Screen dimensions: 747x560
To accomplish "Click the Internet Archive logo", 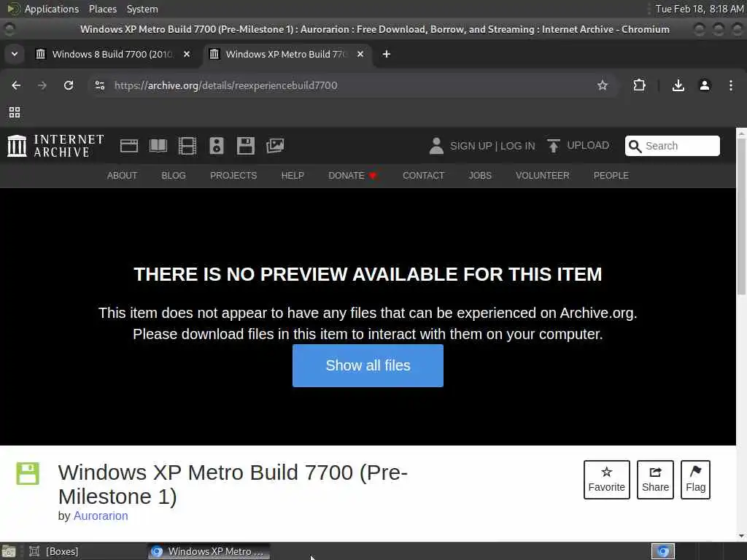I will 55,146.
